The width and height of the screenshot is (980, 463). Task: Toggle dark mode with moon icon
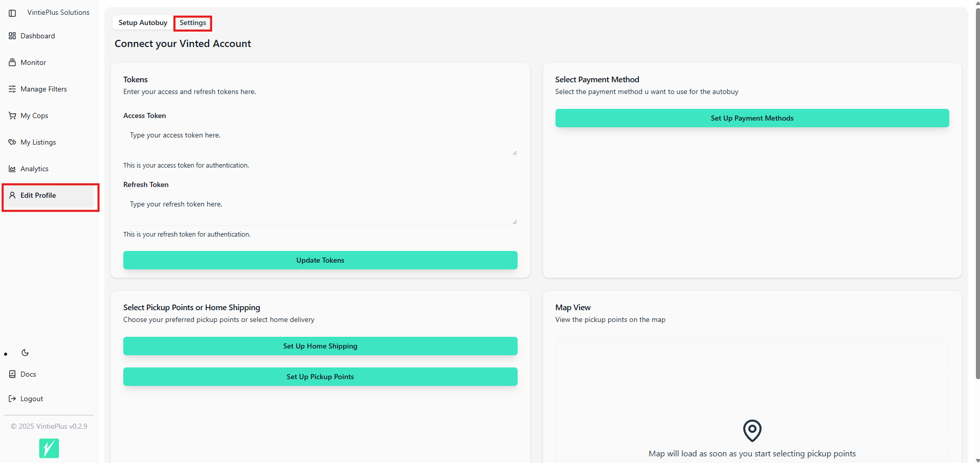(25, 353)
